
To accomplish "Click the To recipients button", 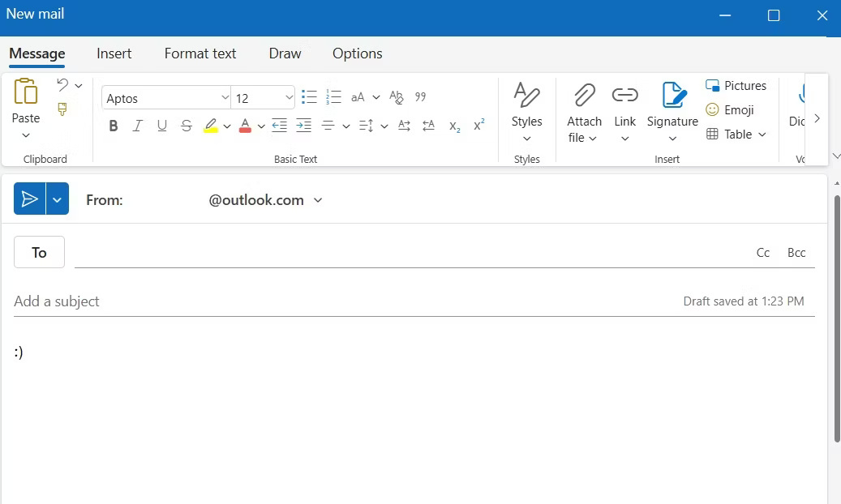I will click(39, 252).
